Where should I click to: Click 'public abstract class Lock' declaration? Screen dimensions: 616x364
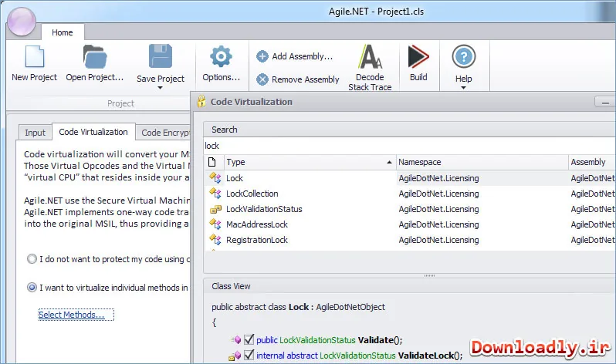coord(260,307)
